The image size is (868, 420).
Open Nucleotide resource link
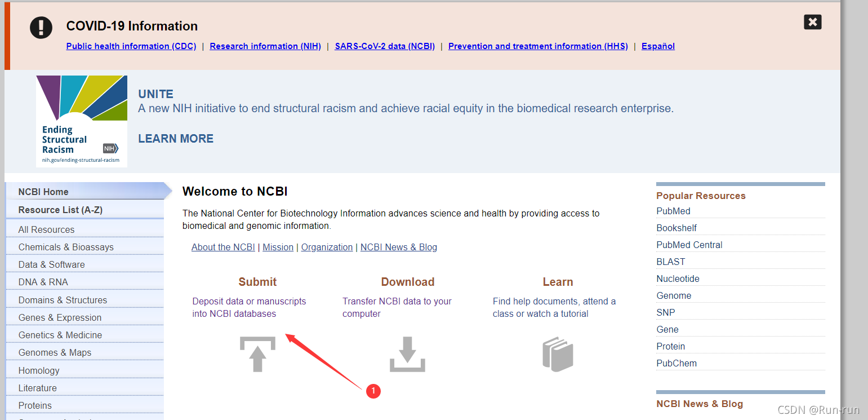point(678,278)
